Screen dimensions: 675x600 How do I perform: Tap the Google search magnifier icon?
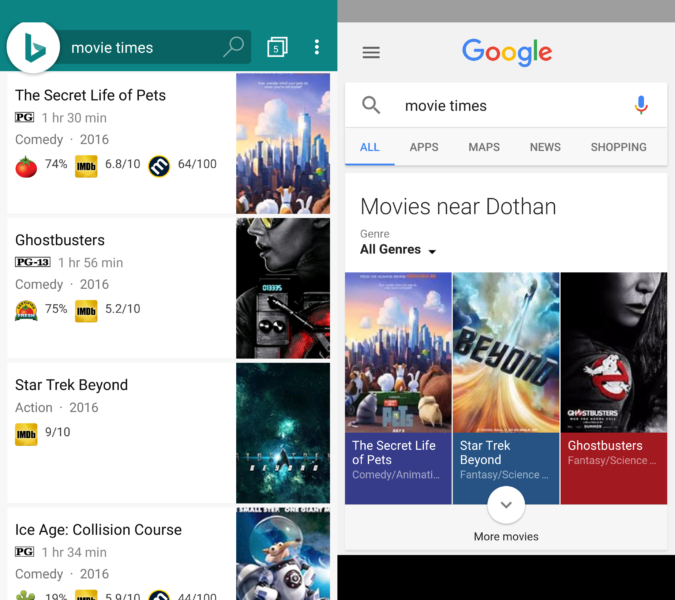point(371,105)
